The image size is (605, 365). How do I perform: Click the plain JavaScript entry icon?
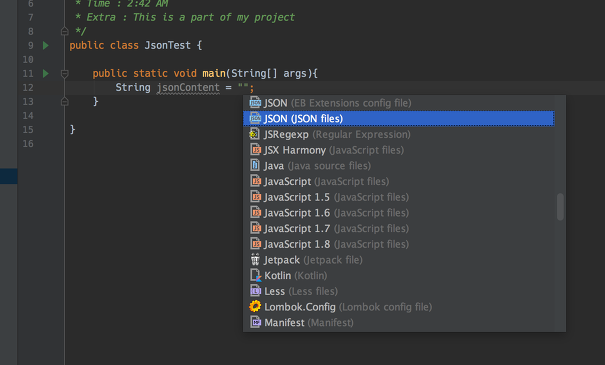click(x=255, y=181)
